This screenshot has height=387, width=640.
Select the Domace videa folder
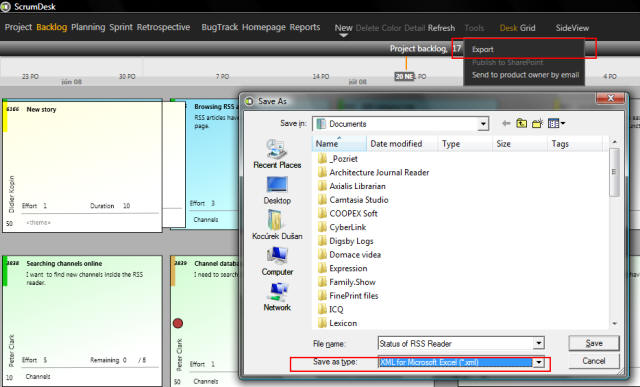coord(349,255)
